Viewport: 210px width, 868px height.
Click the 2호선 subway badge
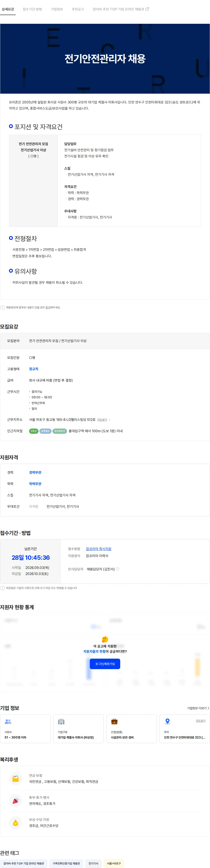point(34,431)
